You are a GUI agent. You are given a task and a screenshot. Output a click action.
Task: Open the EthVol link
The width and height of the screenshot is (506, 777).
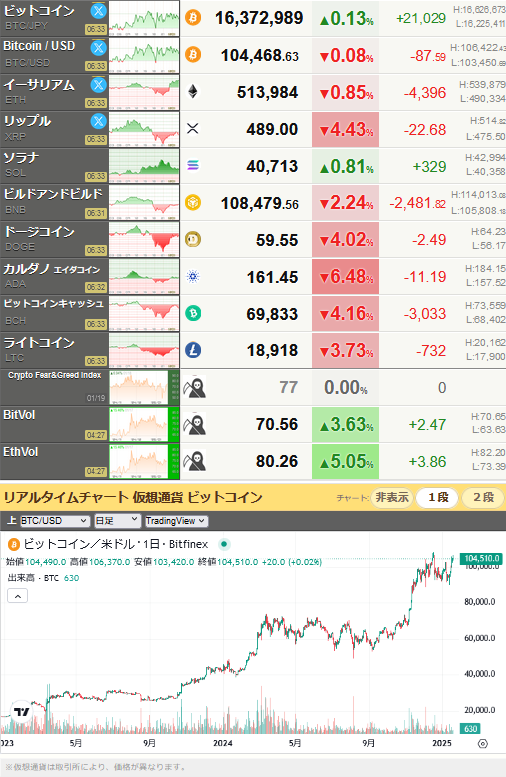coord(21,452)
